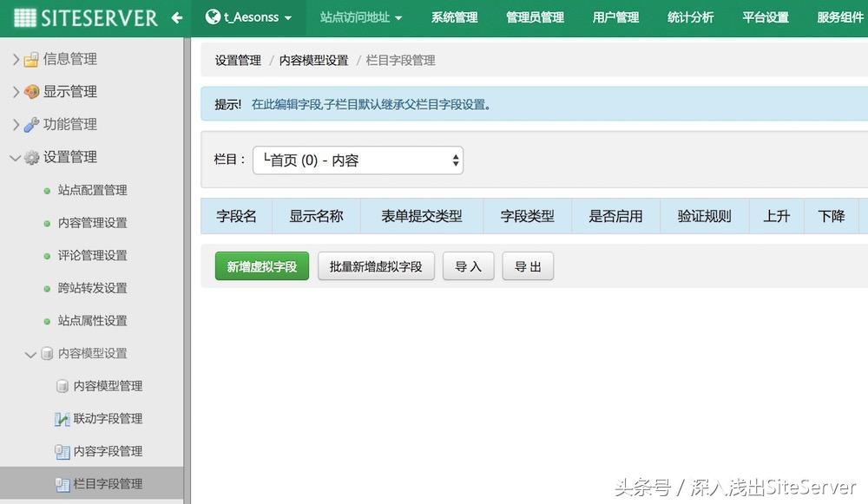Screen dimensions: 868x504
Task: Click the folder icon of 信息管理
Action: click(31, 59)
